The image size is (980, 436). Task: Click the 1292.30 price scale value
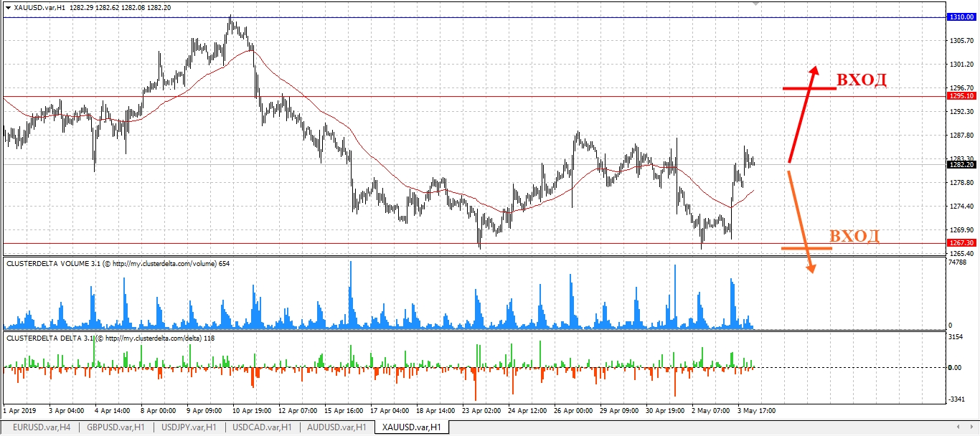(x=961, y=112)
